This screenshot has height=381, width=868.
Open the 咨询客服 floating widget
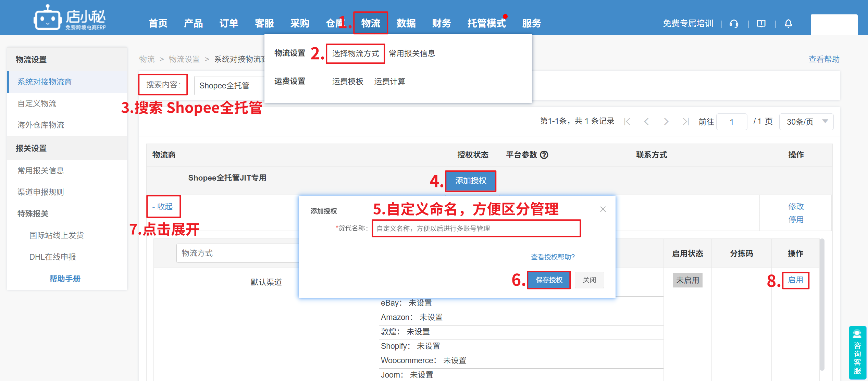point(857,353)
